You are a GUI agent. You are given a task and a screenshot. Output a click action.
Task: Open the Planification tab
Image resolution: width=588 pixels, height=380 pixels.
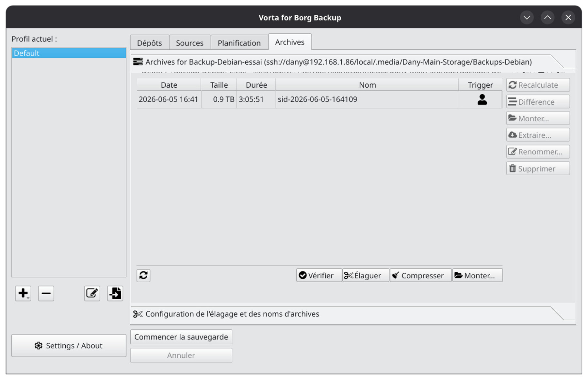(239, 43)
